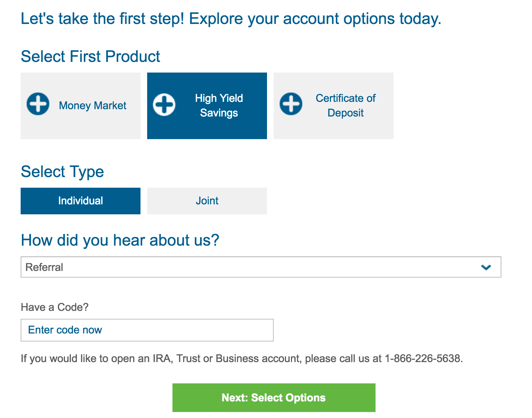The image size is (532, 418).
Task: Select the Individual account type
Action: [80, 201]
